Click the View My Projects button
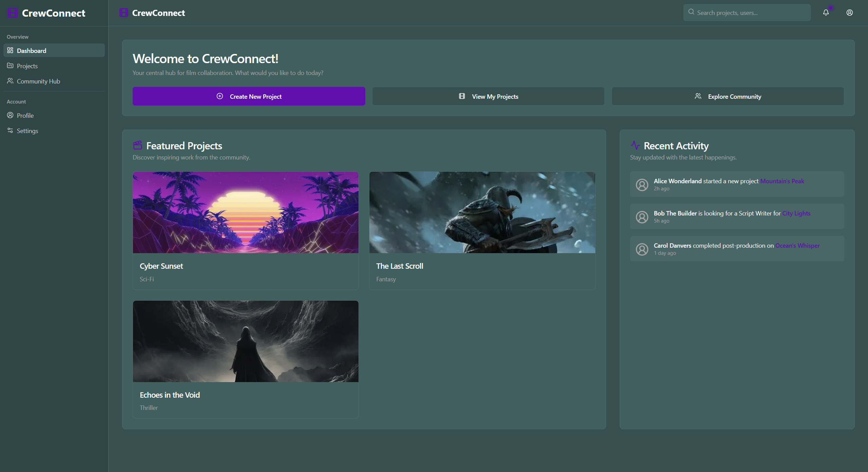 tap(488, 96)
